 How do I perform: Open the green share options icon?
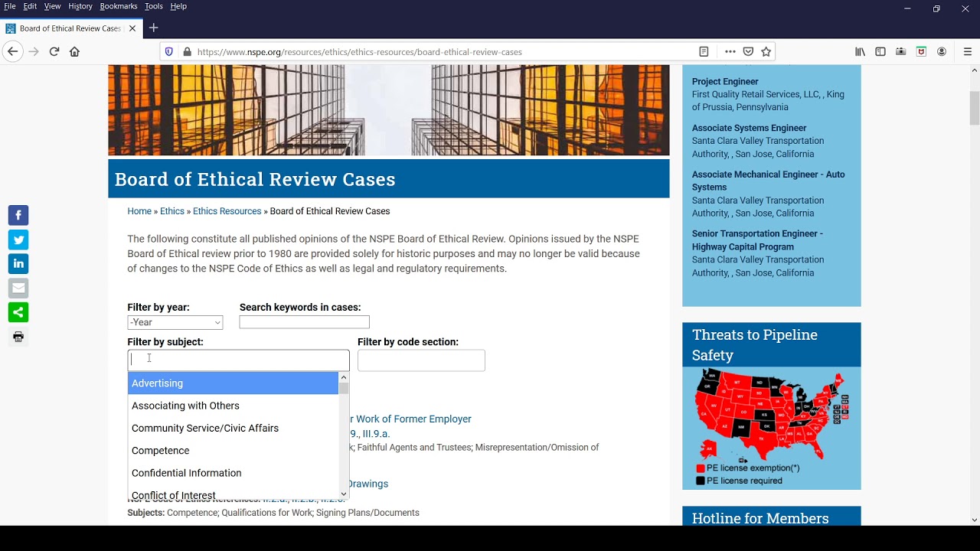(18, 312)
